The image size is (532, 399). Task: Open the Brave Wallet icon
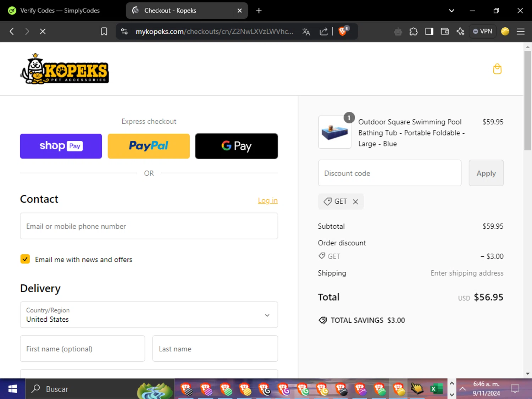(445, 32)
